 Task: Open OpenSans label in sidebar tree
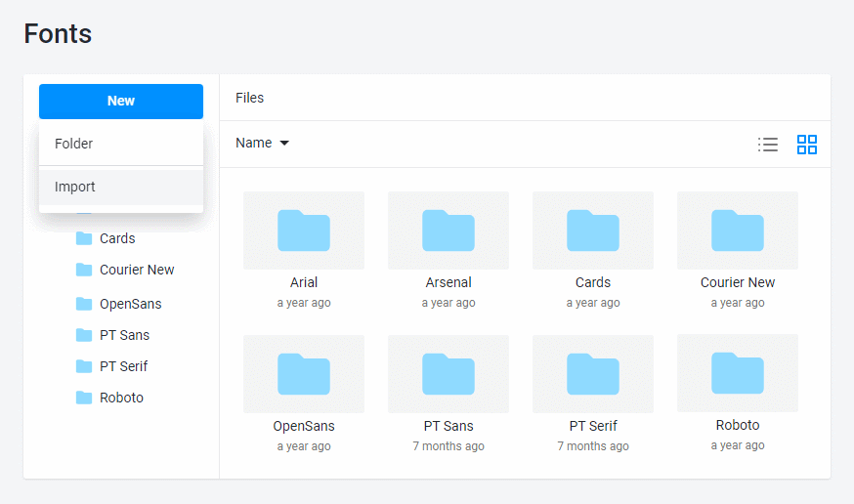(131, 304)
